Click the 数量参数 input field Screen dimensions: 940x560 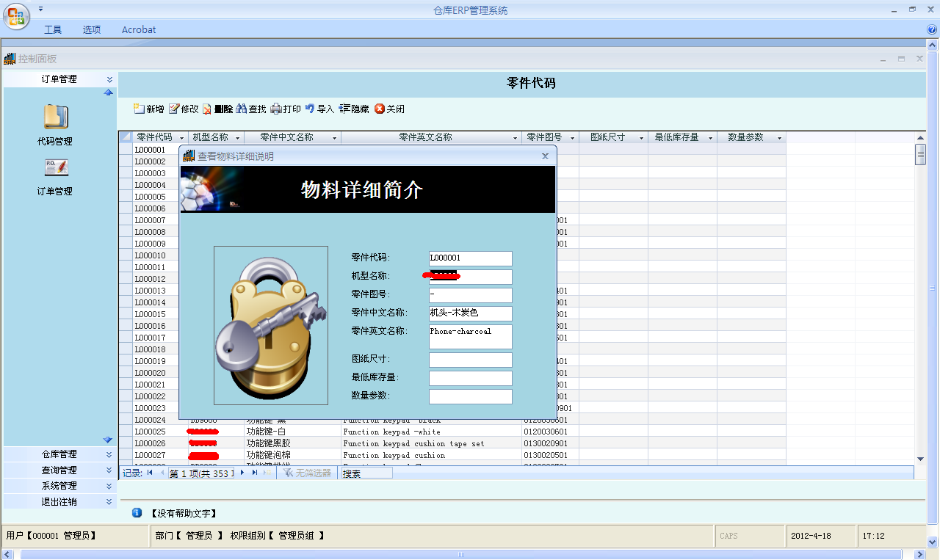click(x=470, y=396)
